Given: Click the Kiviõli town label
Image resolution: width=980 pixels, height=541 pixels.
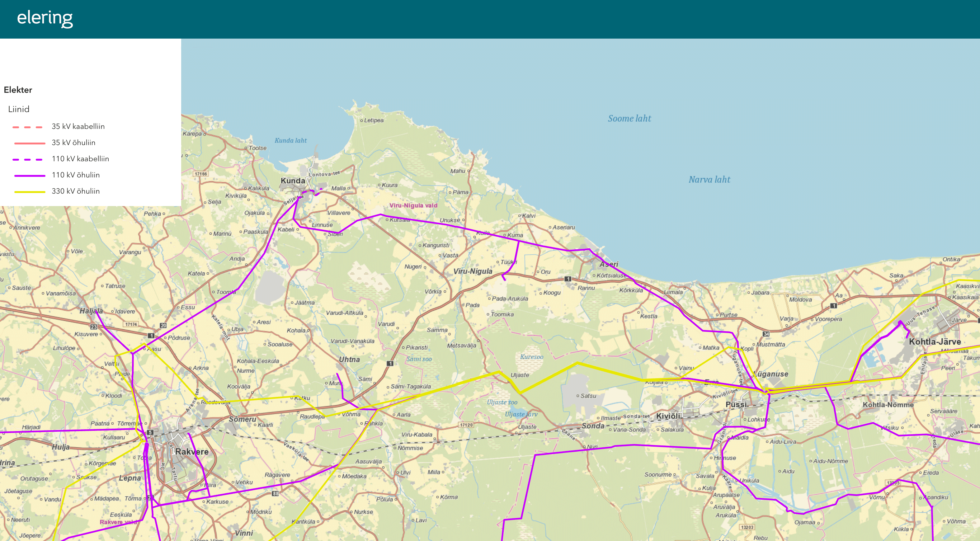Looking at the screenshot, I should 668,416.
